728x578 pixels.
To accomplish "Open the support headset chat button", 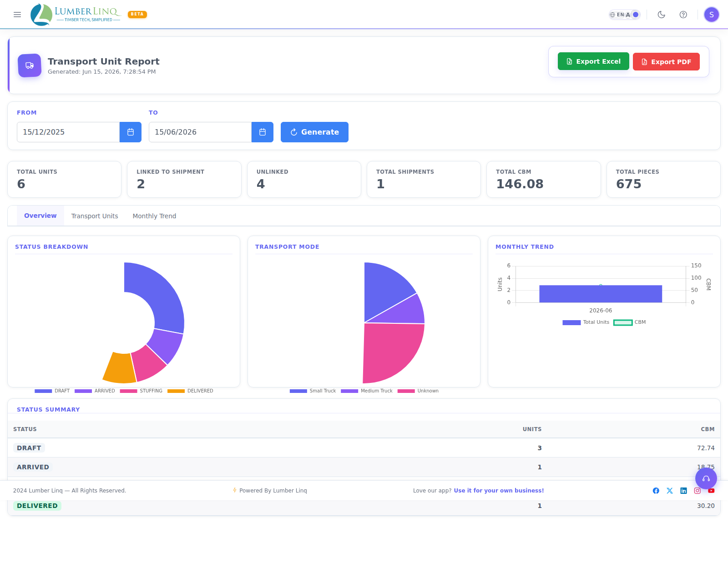I will [706, 478].
